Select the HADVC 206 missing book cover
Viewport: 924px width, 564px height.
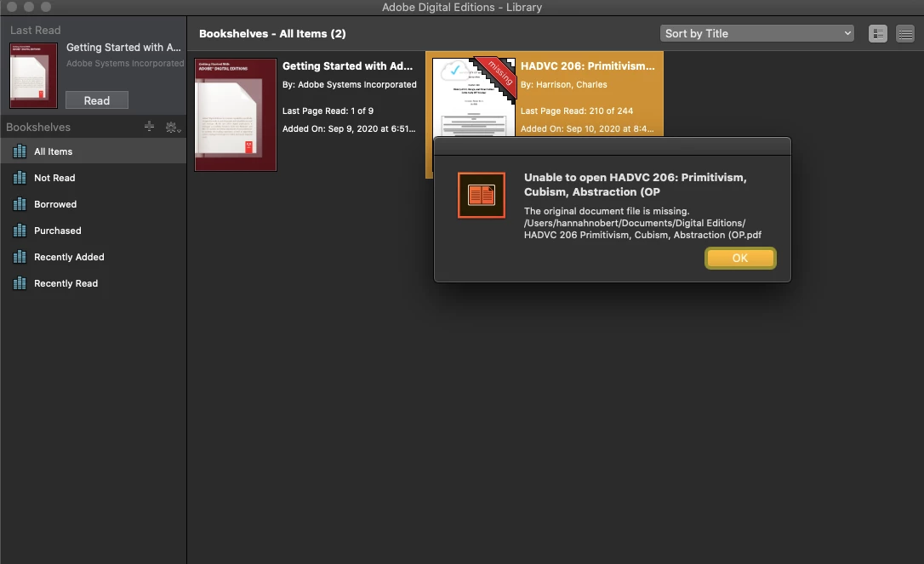pyautogui.click(x=474, y=97)
